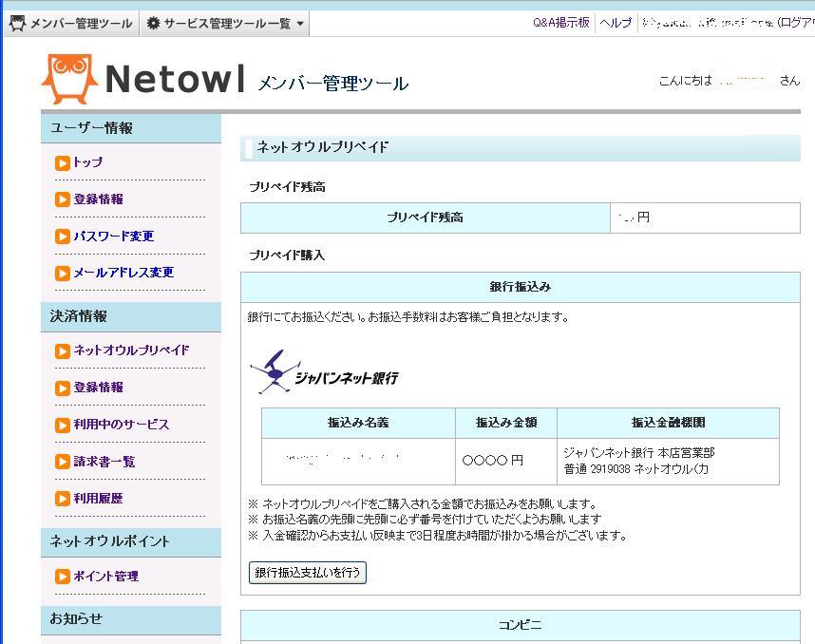Image resolution: width=815 pixels, height=644 pixels.
Task: Click the orange arrow icon beside パスワード変更
Action: pos(63,237)
